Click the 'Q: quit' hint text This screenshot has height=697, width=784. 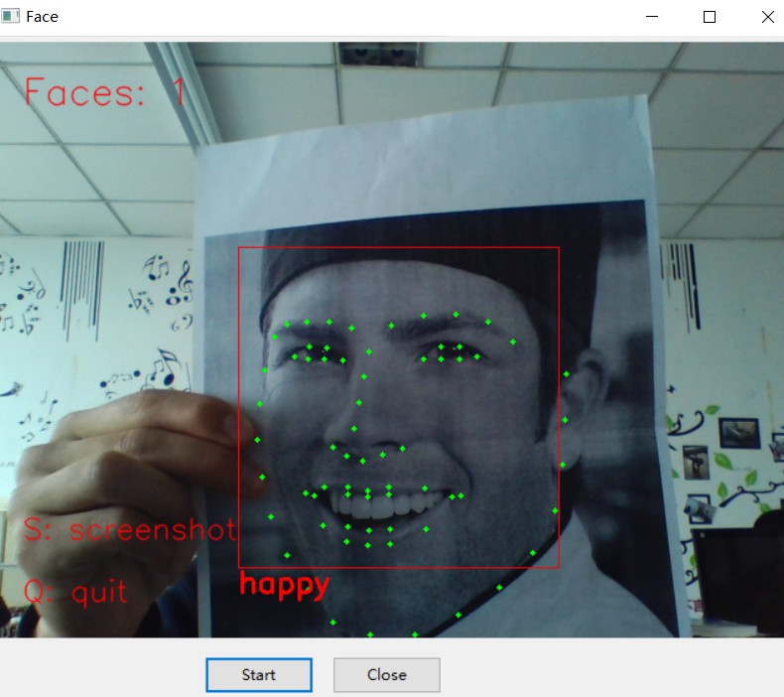tap(75, 592)
